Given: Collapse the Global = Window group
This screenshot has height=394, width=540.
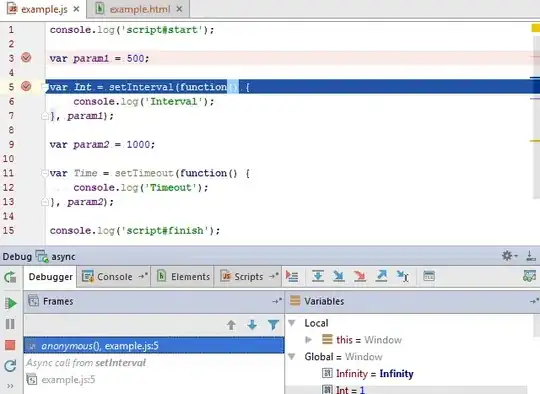Looking at the screenshot, I should [x=292, y=356].
